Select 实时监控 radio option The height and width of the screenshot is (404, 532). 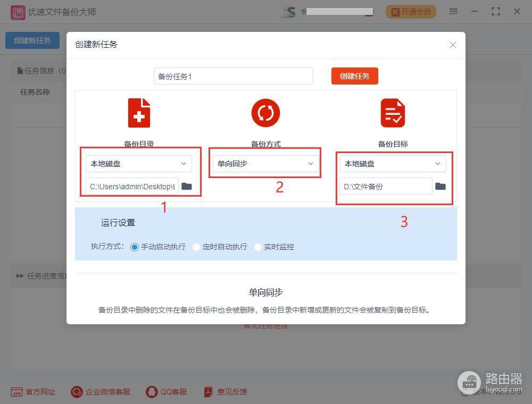[258, 247]
